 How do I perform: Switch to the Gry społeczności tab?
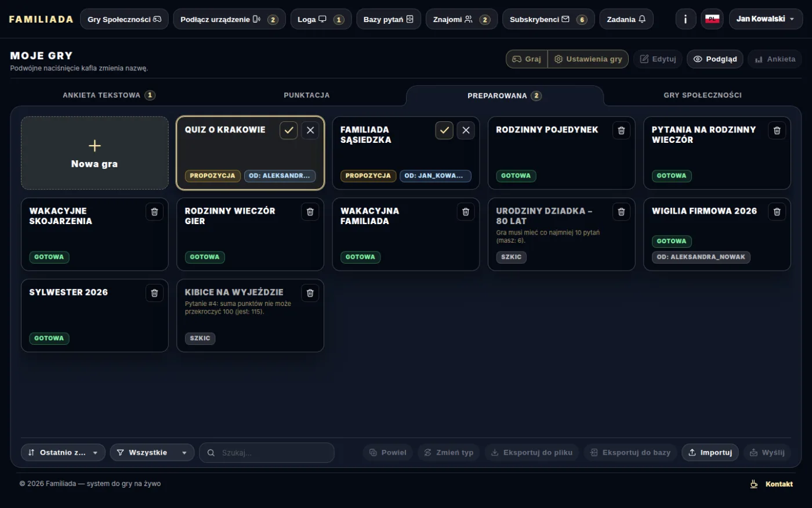pos(702,95)
